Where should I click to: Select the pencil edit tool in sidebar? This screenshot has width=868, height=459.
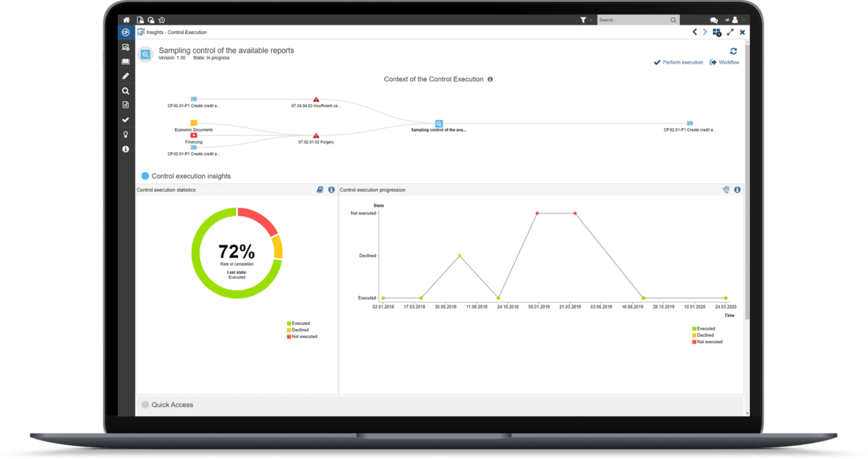pyautogui.click(x=125, y=75)
